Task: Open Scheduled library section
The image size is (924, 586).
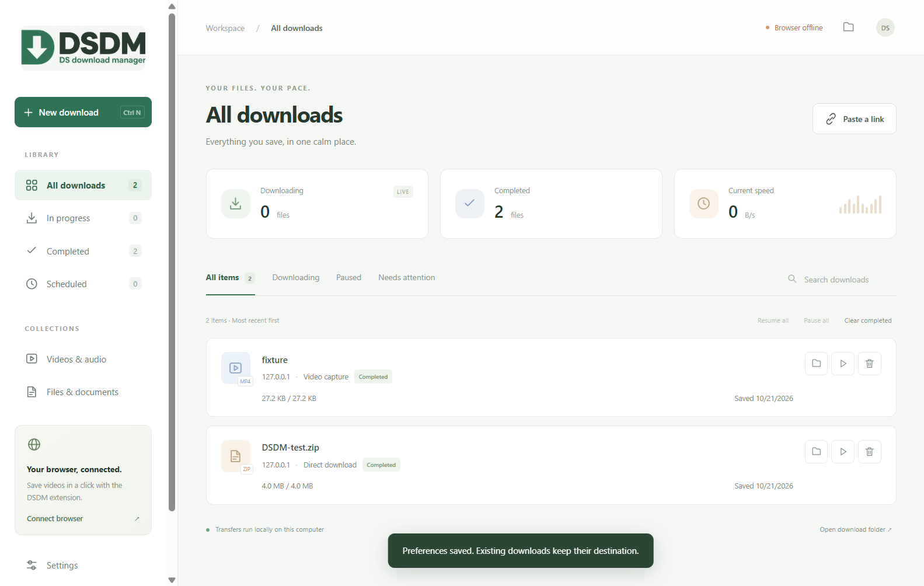Action: pyautogui.click(x=83, y=284)
